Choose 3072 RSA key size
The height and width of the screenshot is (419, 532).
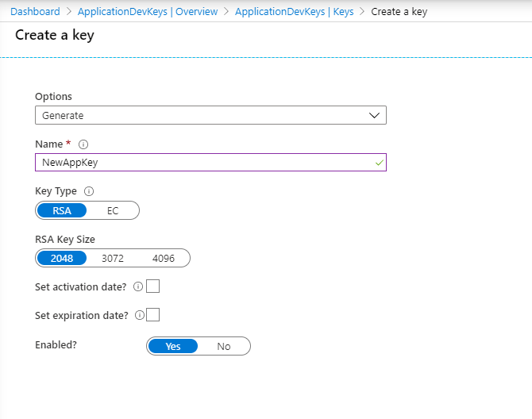click(x=113, y=259)
